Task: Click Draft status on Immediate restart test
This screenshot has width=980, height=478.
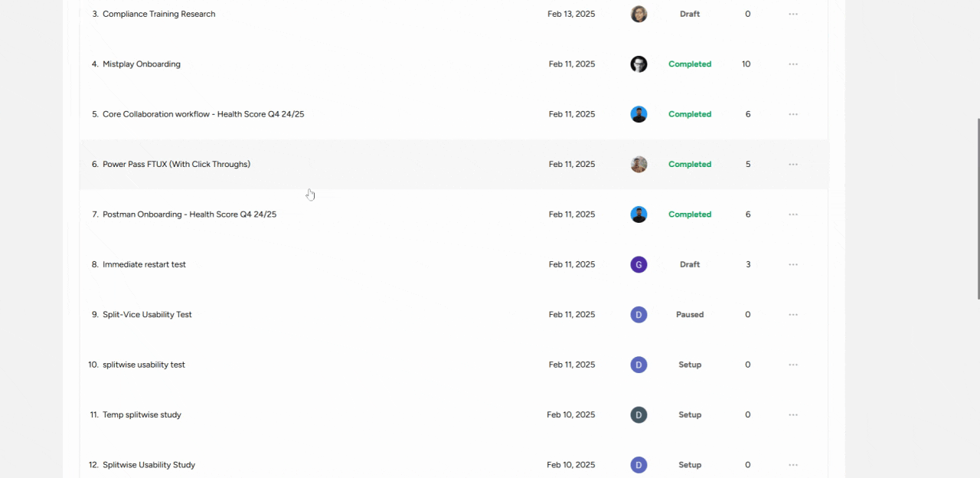Action: [690, 264]
